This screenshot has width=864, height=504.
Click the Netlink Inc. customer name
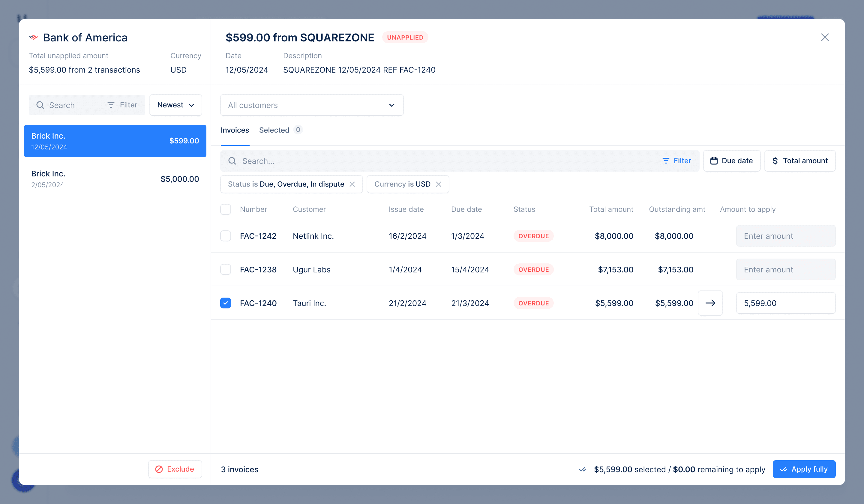313,236
